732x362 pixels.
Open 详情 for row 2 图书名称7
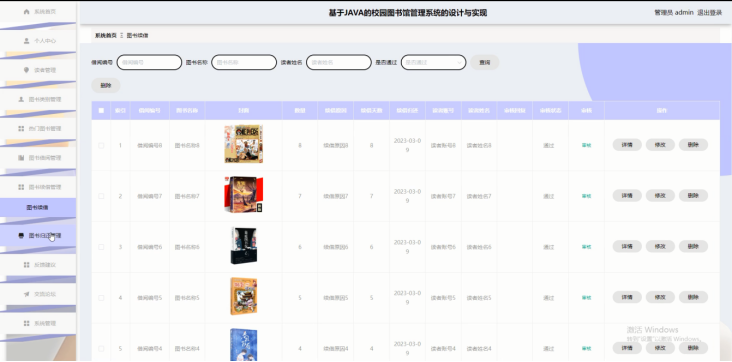click(627, 196)
